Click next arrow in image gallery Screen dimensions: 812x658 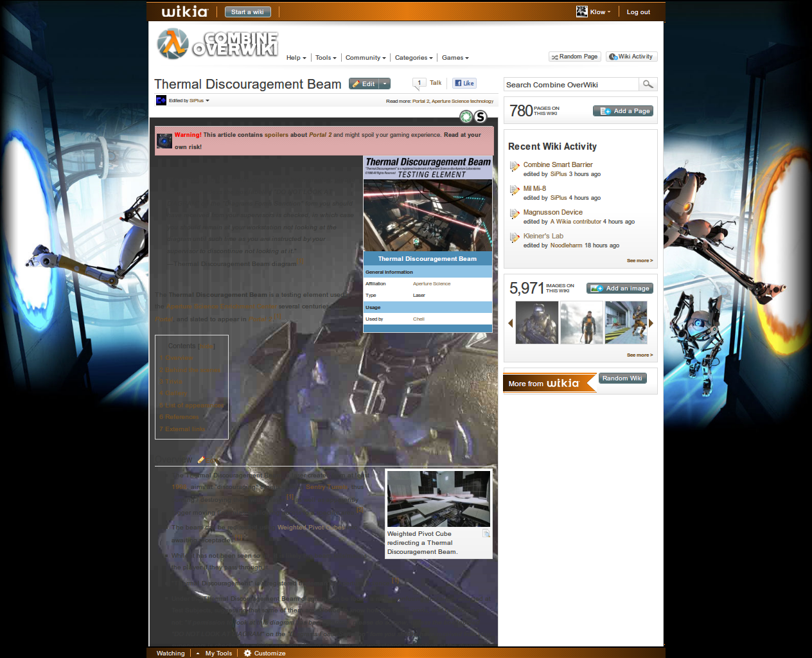point(651,323)
